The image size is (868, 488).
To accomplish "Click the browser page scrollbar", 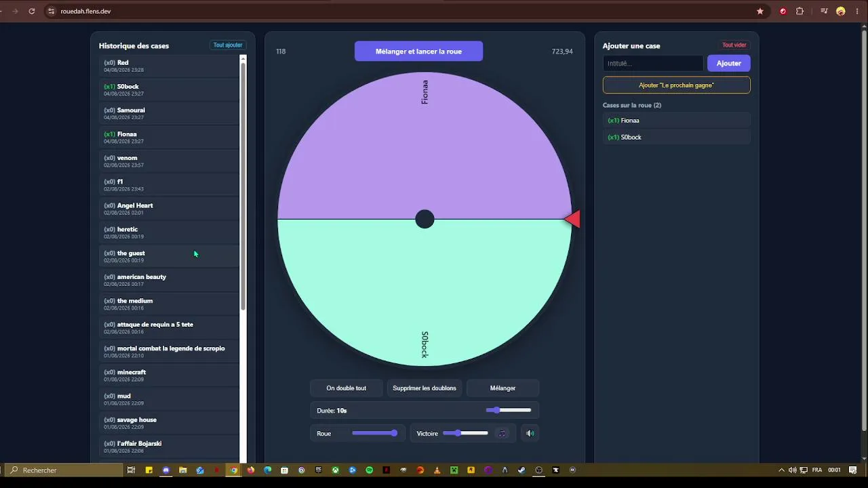I will (x=864, y=230).
